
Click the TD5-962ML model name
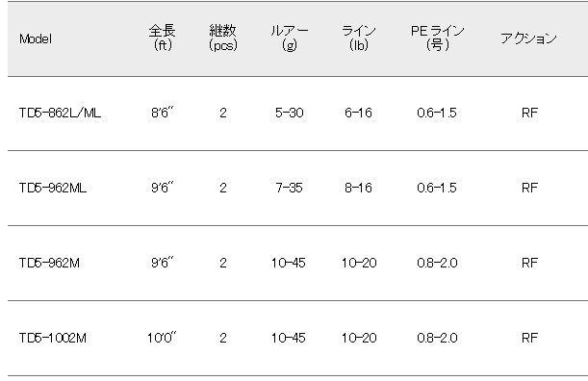[53, 188]
